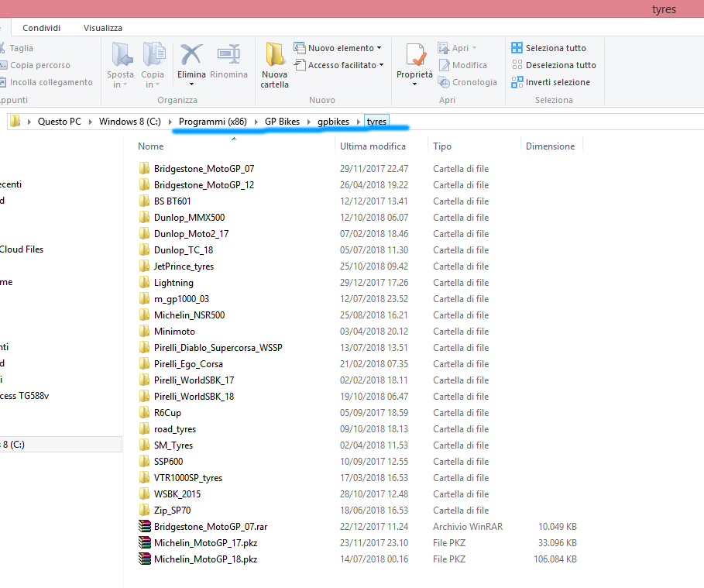Select 8 (C:) drive in navigation pane

(60, 444)
